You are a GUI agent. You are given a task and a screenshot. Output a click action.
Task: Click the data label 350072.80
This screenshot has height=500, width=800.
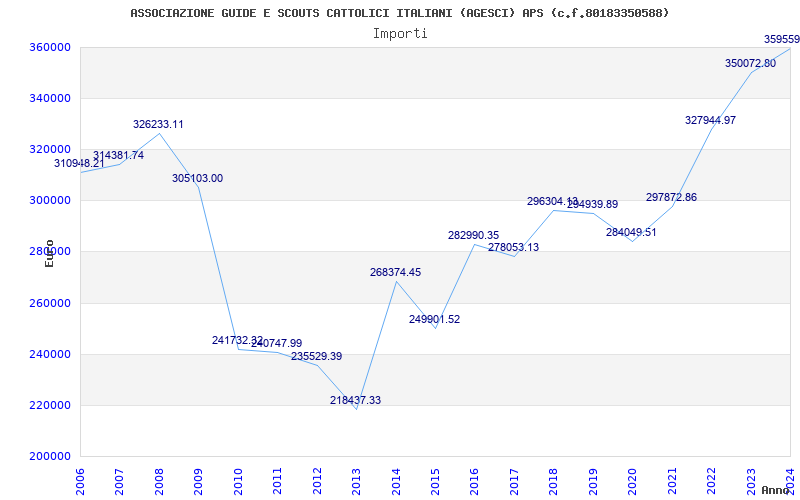751,64
